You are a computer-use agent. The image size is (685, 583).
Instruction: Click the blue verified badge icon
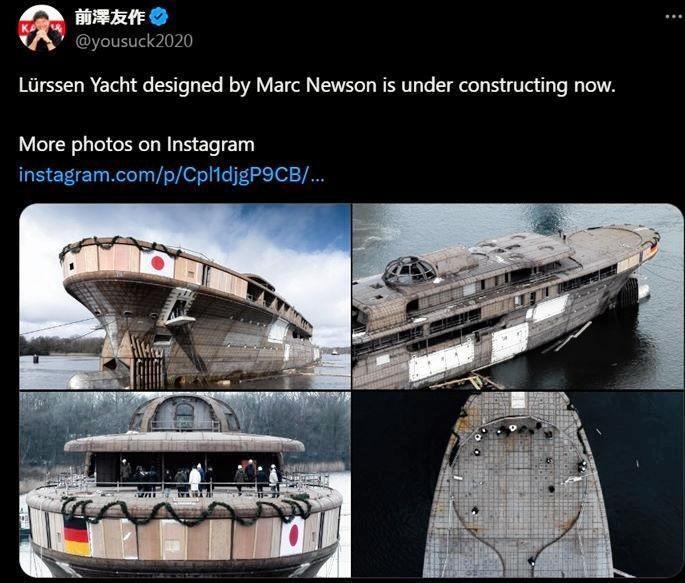(x=159, y=17)
